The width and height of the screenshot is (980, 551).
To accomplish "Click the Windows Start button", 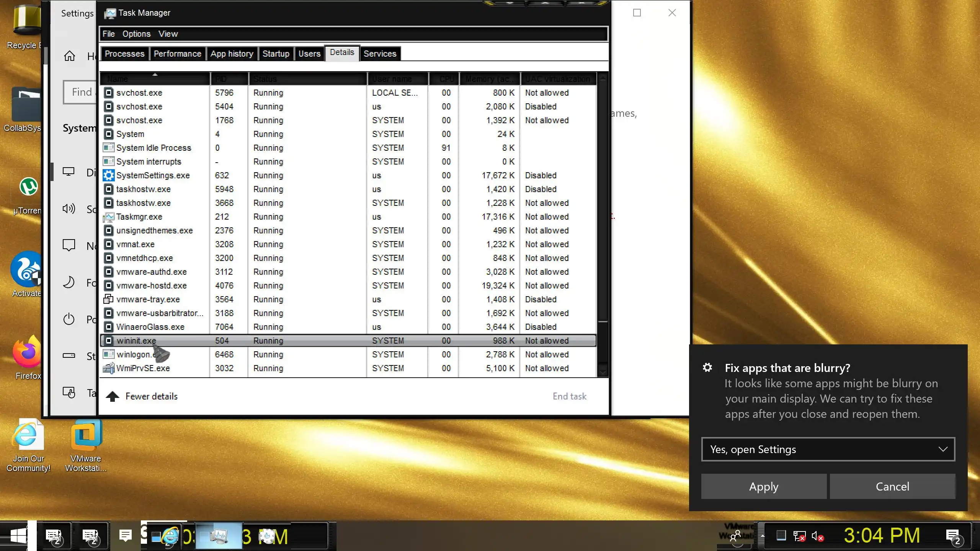I will point(18,536).
